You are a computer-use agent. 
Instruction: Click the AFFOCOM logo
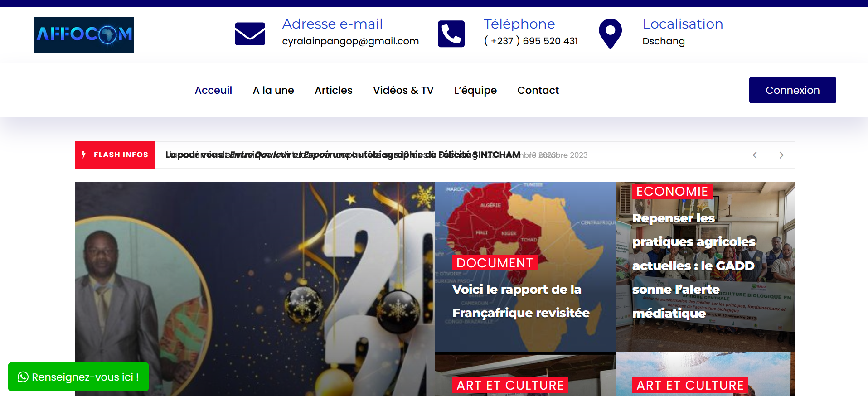[84, 35]
